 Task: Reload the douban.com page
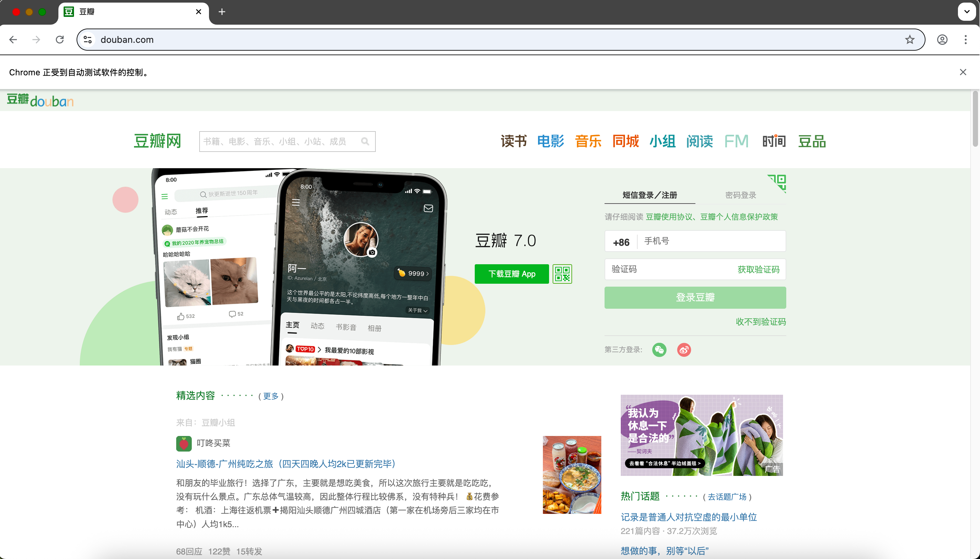pyautogui.click(x=59, y=40)
